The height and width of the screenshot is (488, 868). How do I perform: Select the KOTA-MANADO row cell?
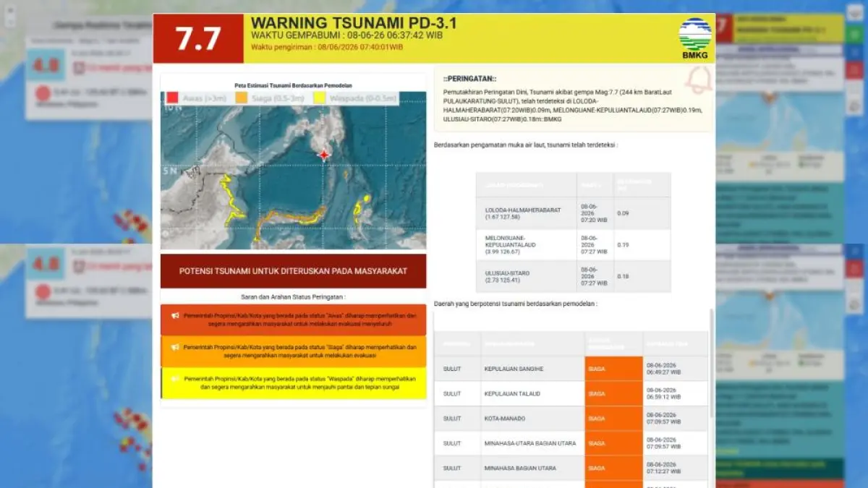(x=532, y=419)
